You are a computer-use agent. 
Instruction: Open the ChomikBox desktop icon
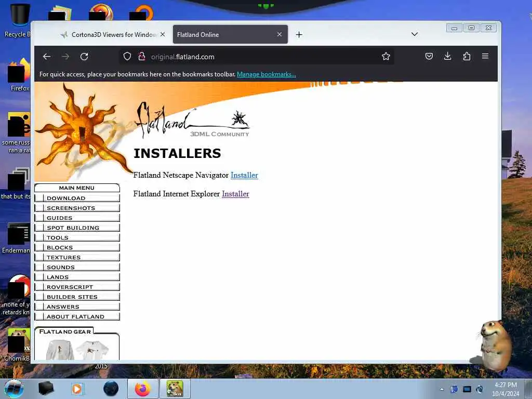point(18,345)
